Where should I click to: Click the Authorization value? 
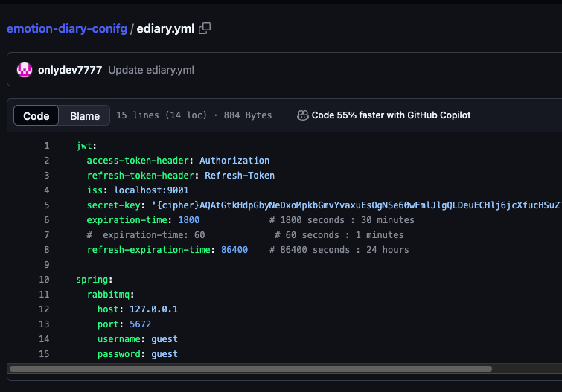pos(234,161)
